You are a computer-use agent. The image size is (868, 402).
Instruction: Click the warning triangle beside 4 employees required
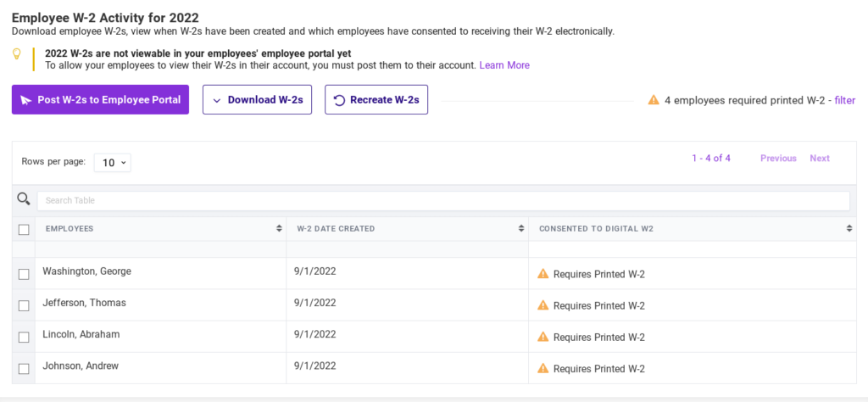pos(654,100)
